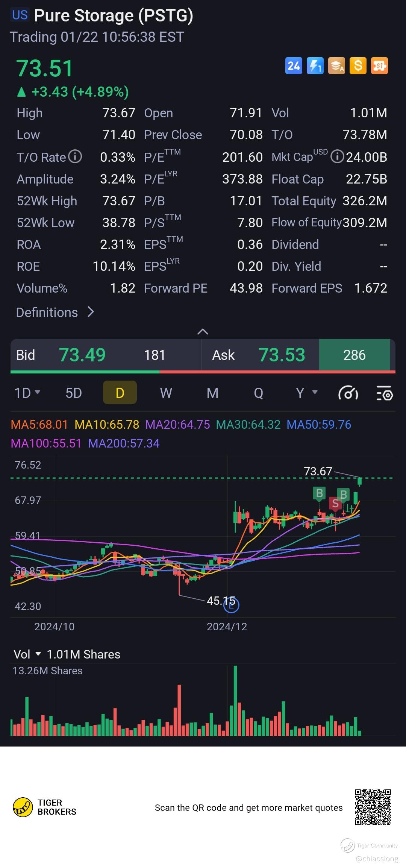Tap the US market flag badge
406x868 pixels.
coord(20,15)
